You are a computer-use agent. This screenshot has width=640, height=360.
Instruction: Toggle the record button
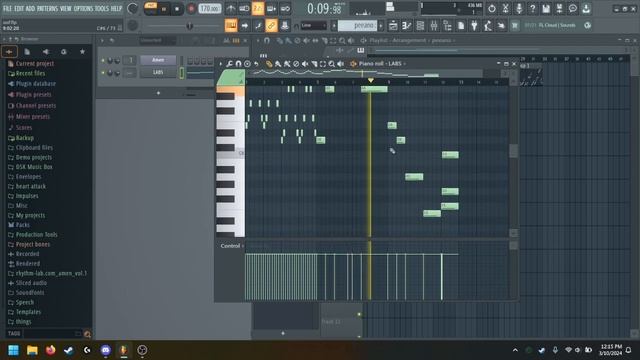click(x=191, y=9)
